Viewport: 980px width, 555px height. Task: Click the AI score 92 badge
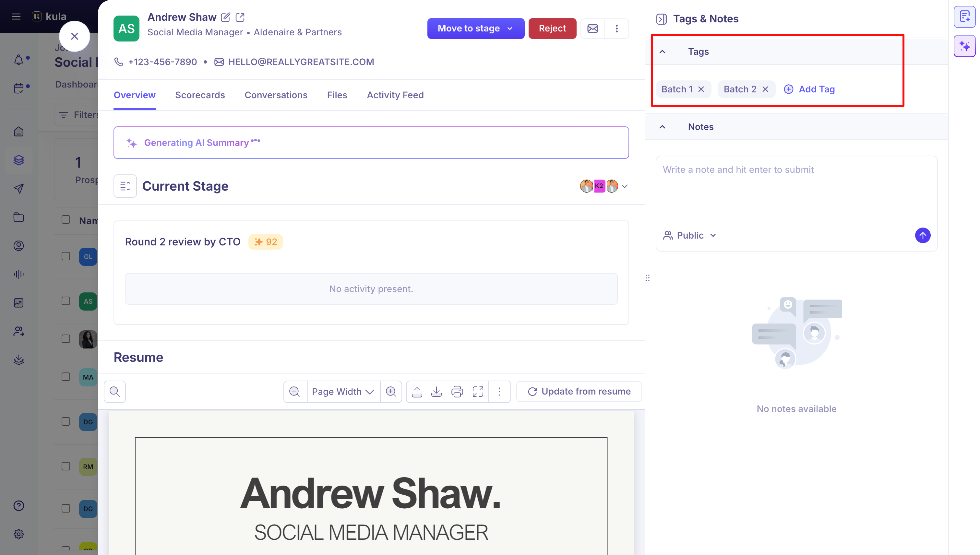tap(265, 242)
